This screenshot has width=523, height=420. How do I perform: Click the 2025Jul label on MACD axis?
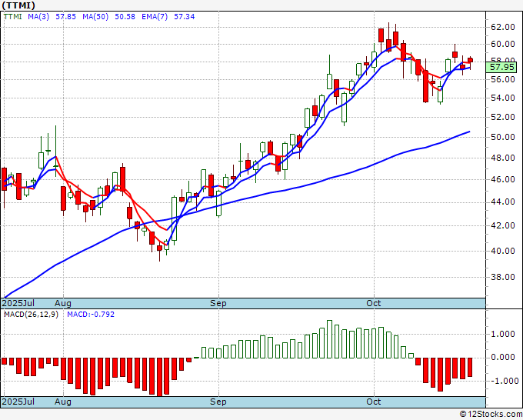(18, 402)
